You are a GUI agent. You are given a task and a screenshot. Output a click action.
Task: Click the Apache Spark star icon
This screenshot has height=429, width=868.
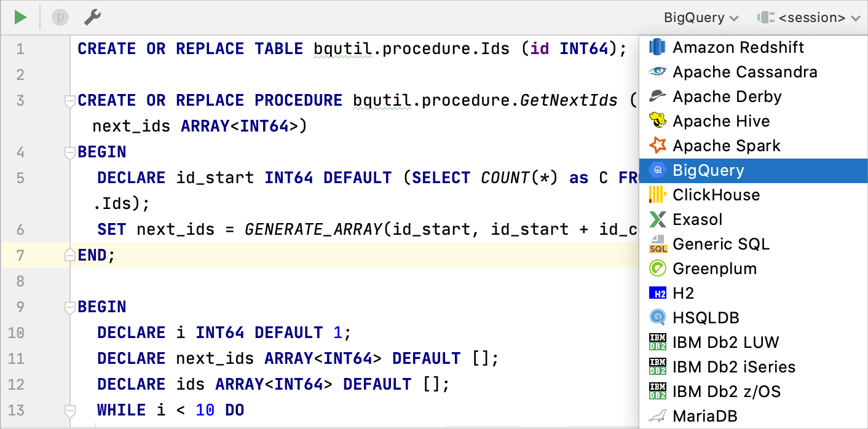(658, 146)
